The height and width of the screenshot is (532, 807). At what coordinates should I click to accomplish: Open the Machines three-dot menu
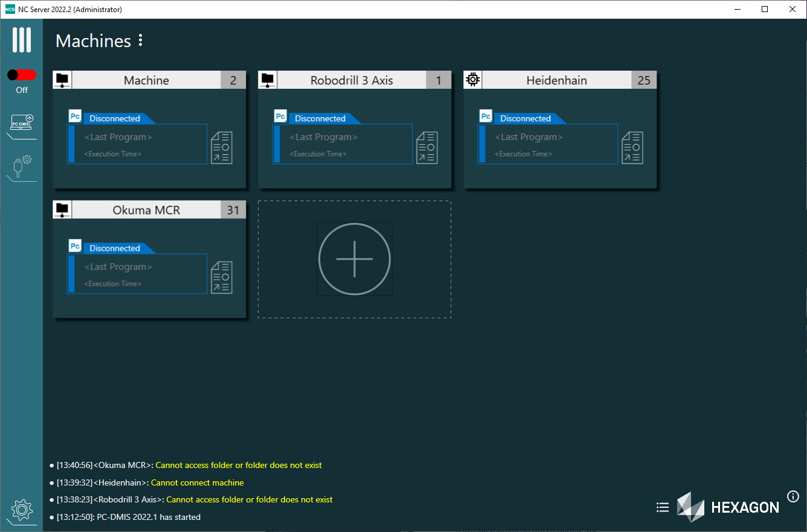click(140, 40)
